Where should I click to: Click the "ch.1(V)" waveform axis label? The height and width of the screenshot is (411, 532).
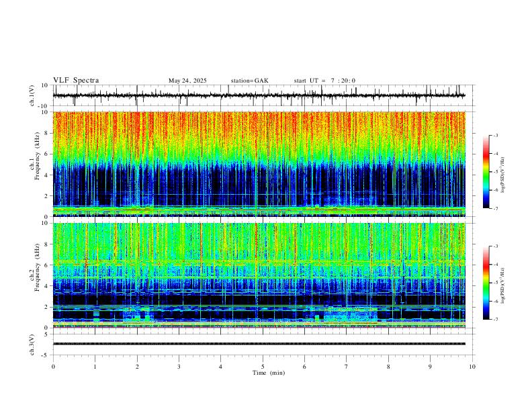(x=32, y=95)
